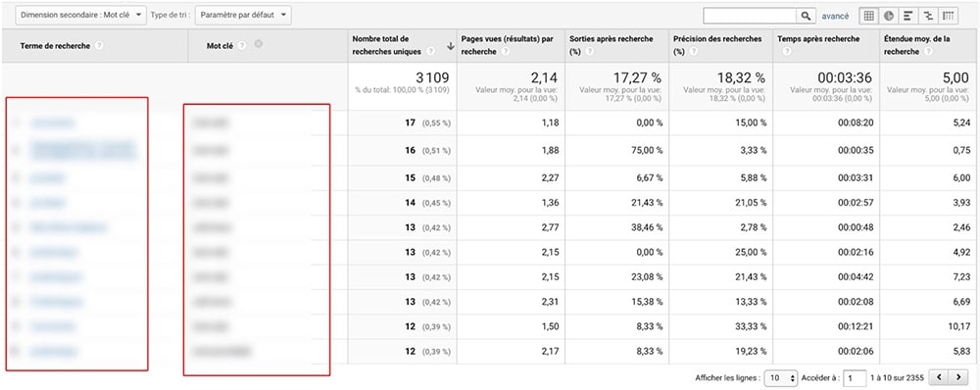The image size is (980, 390).
Task: Select the comparison view icon
Action: (x=928, y=16)
